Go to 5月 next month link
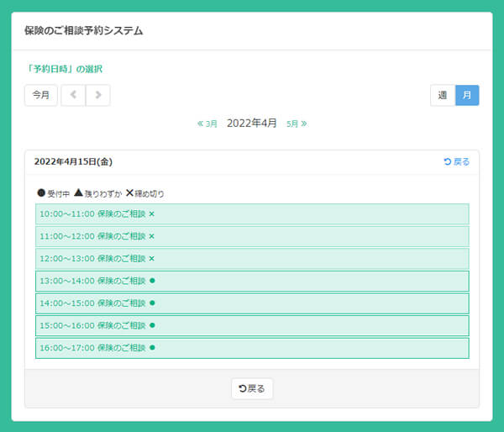The width and height of the screenshot is (504, 432). pyautogui.click(x=297, y=124)
